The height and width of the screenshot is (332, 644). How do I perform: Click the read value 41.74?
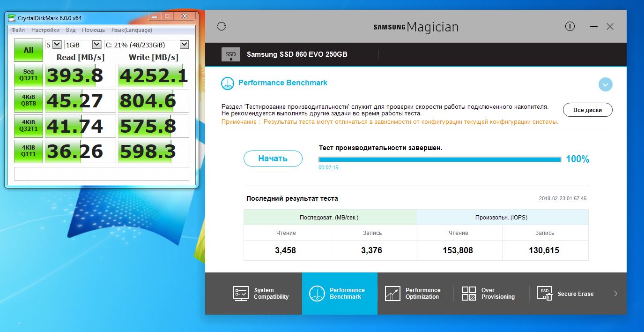tap(80, 126)
